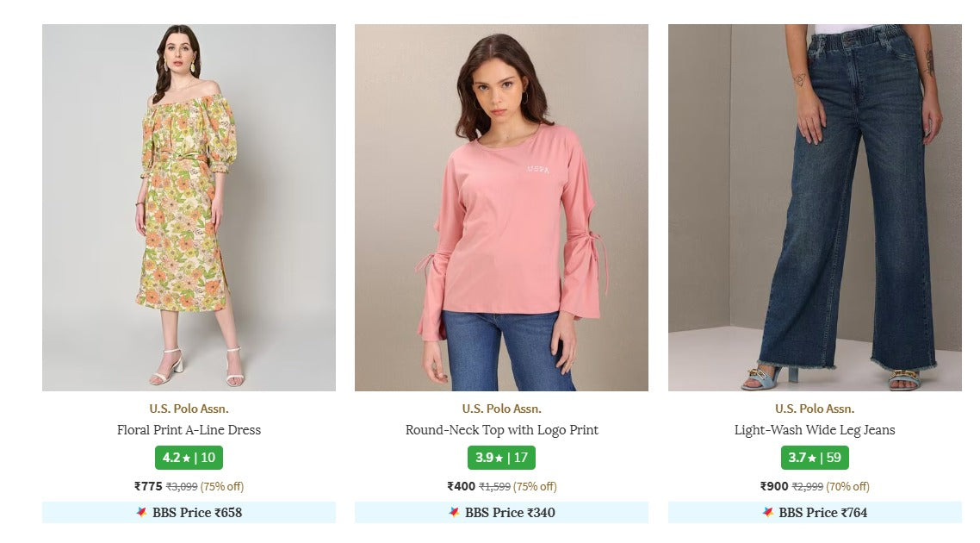Click the BBS icon beside ₹658 price

141,512
